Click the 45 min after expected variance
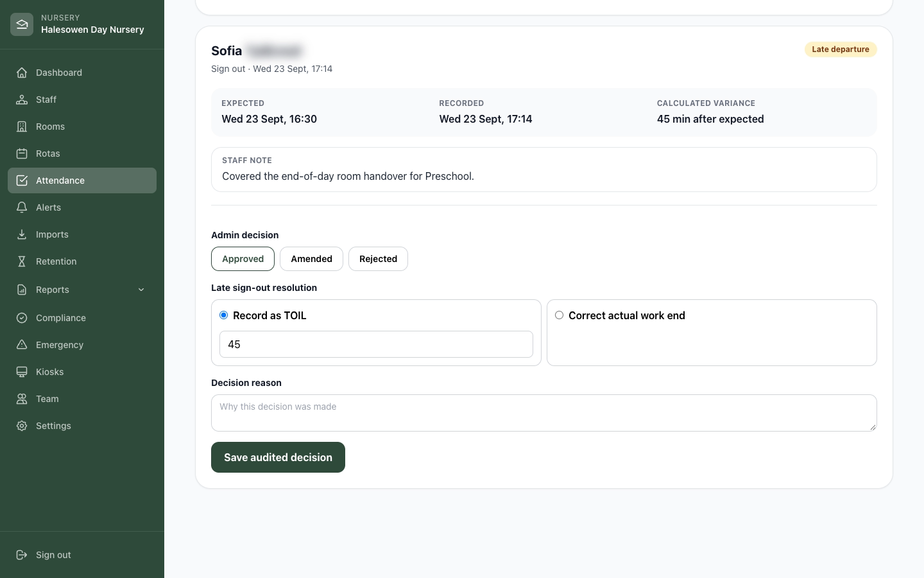The image size is (924, 578). click(x=710, y=119)
